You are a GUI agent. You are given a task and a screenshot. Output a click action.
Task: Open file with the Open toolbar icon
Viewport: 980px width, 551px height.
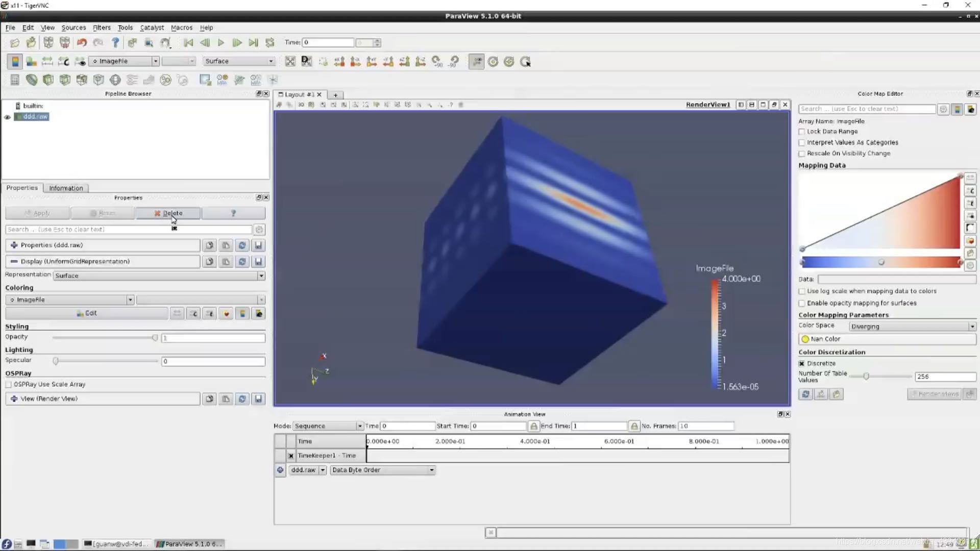[14, 43]
